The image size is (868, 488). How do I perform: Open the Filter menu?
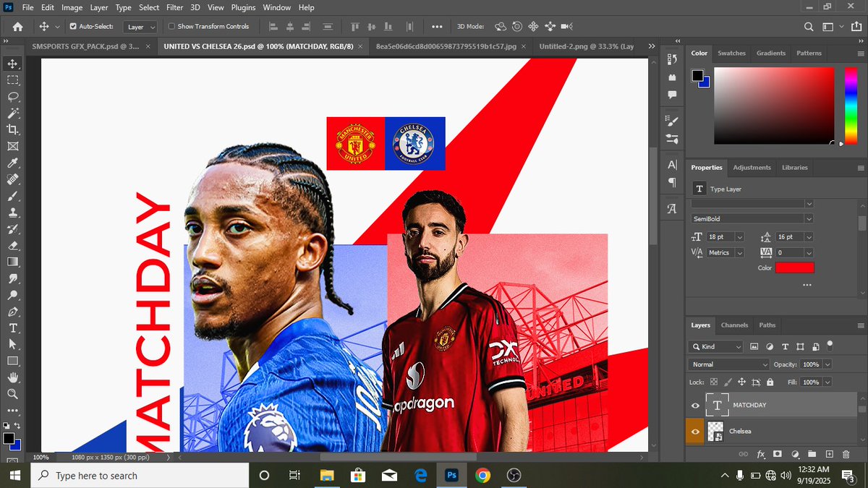[x=174, y=7]
